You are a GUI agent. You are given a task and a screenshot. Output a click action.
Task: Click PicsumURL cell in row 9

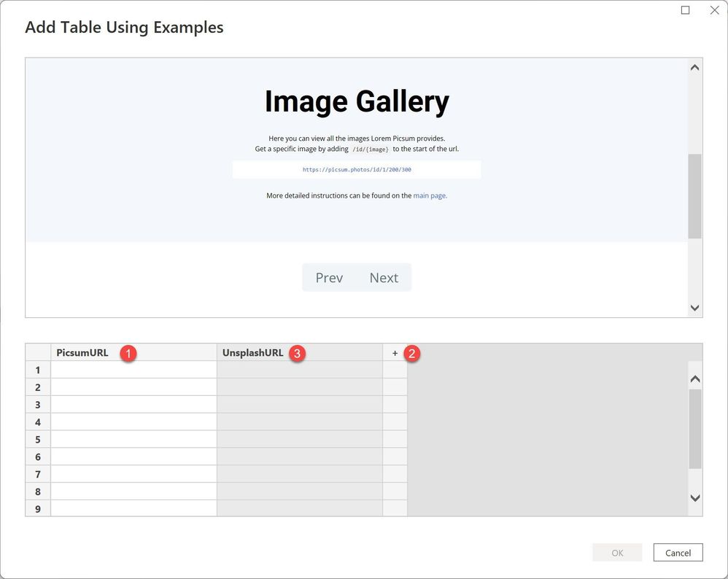[x=133, y=508]
